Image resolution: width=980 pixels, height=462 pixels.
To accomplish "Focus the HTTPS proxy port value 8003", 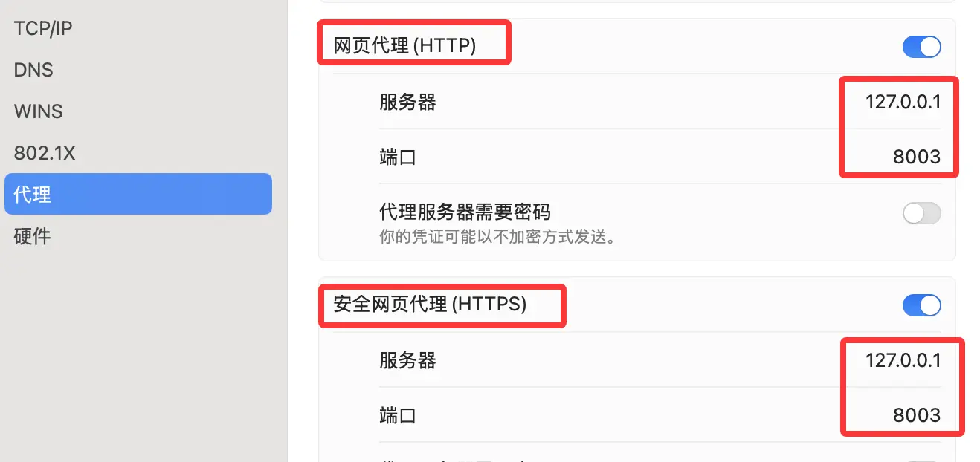I will click(x=916, y=415).
